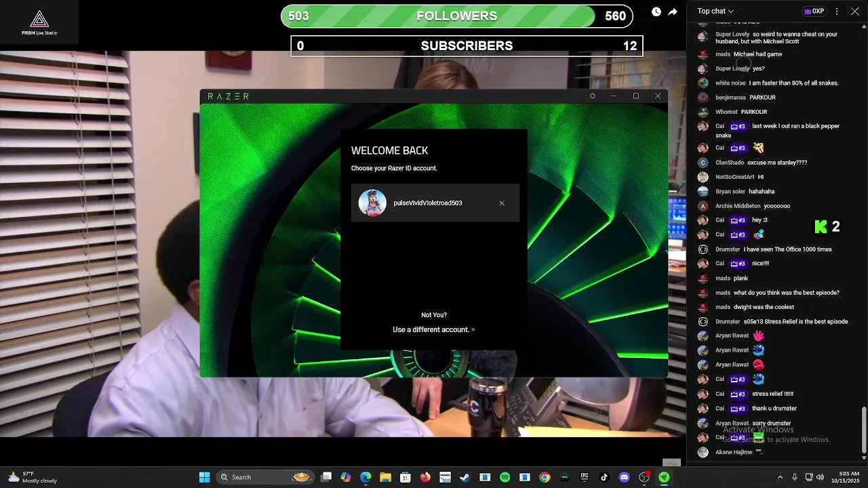Image resolution: width=868 pixels, height=488 pixels.
Task: Click username Bryan soler in chat
Action: 730,192
